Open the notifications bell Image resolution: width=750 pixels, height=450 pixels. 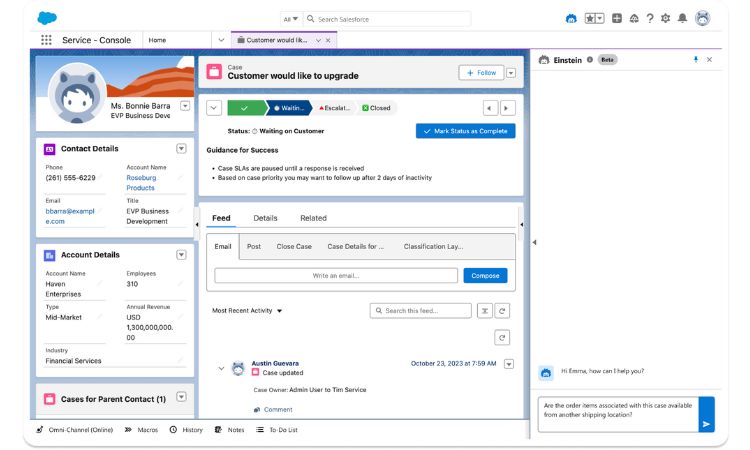tap(683, 19)
